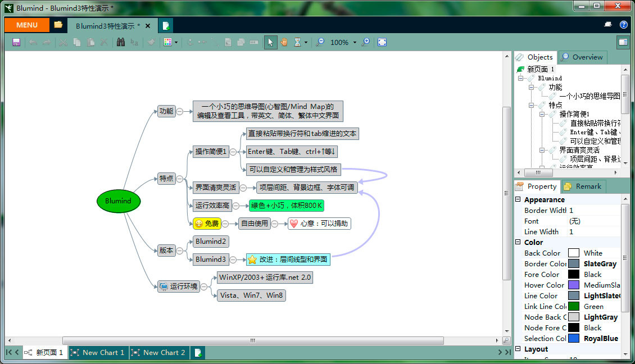
Task: Toggle the sidebar panel icon
Action: tap(623, 42)
